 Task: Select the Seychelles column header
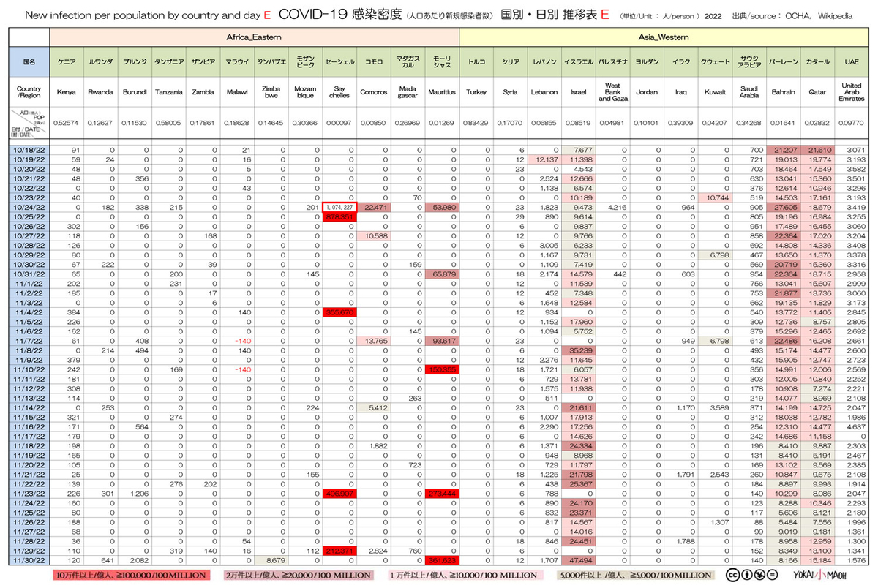[x=339, y=92]
